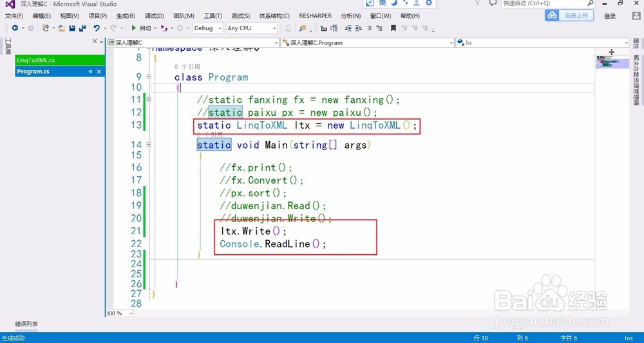This screenshot has width=644, height=343.
Task: Click the Navigate Backward arrow icon
Action: [x=15, y=28]
